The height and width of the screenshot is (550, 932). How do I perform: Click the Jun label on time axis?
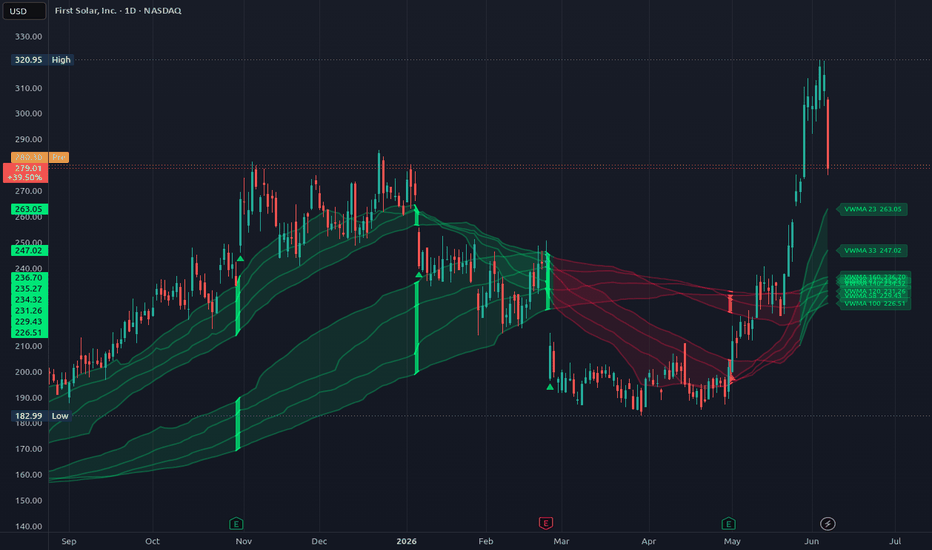(812, 541)
